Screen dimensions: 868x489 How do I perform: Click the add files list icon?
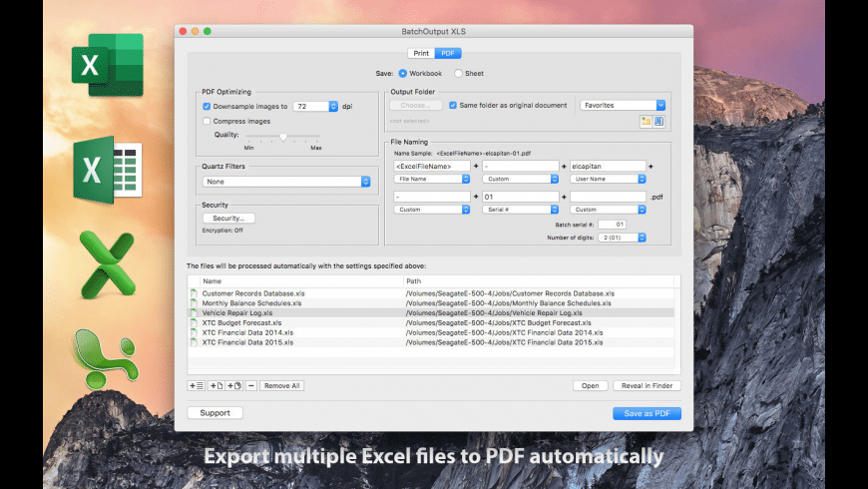[196, 385]
